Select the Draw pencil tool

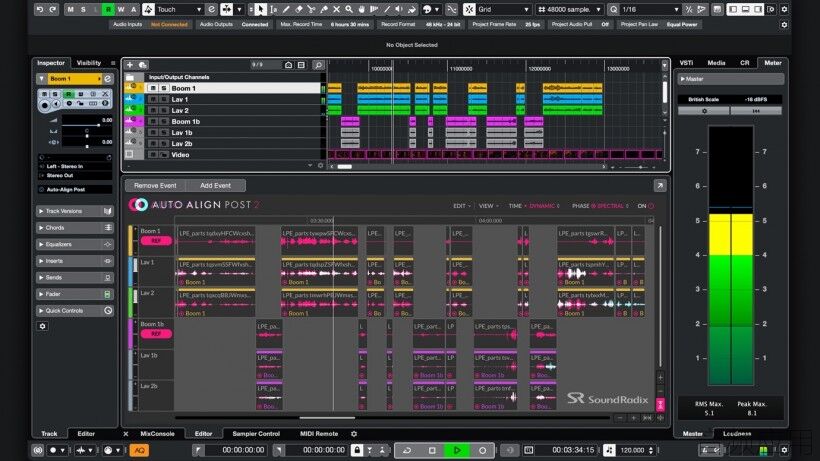click(286, 9)
